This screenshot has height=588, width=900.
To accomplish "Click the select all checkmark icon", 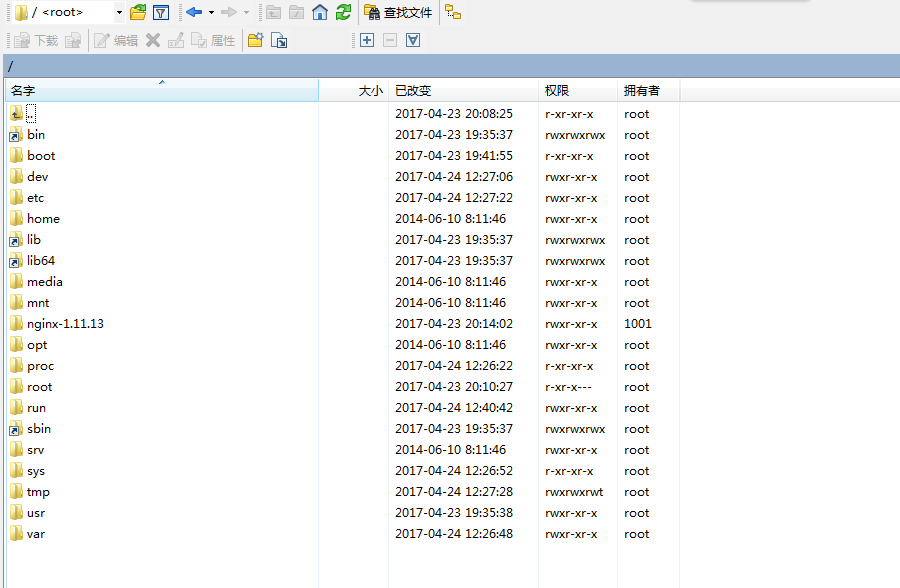I will pos(413,40).
